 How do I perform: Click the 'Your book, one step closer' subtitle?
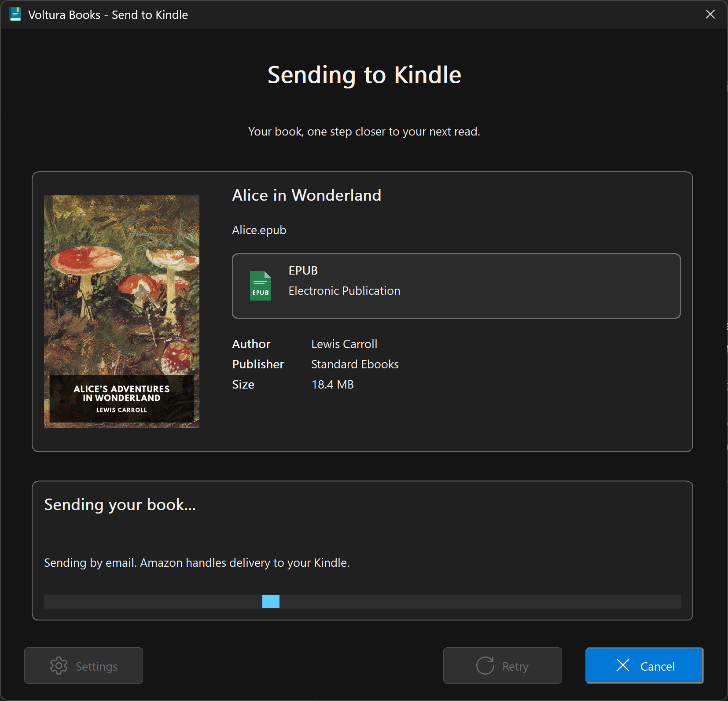364,132
